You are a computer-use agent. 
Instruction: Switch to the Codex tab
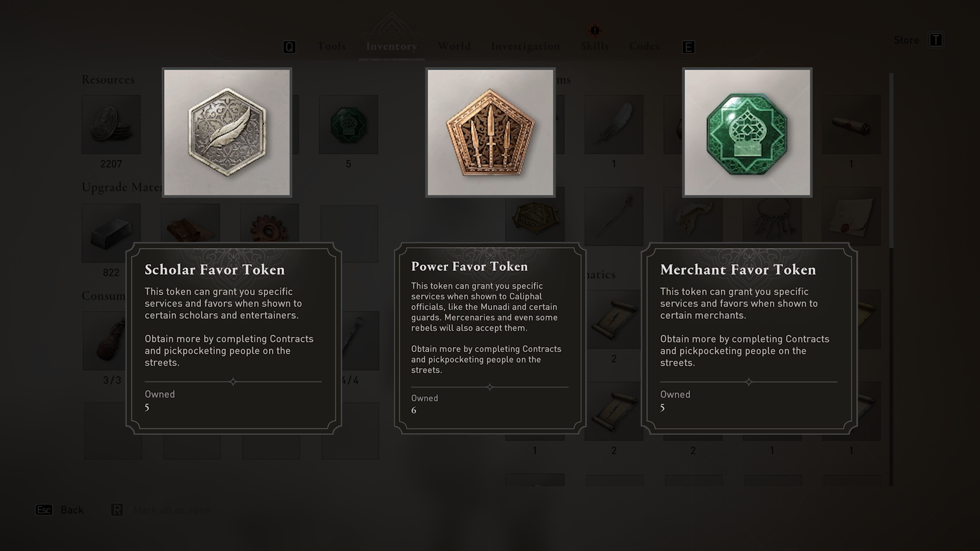645,46
